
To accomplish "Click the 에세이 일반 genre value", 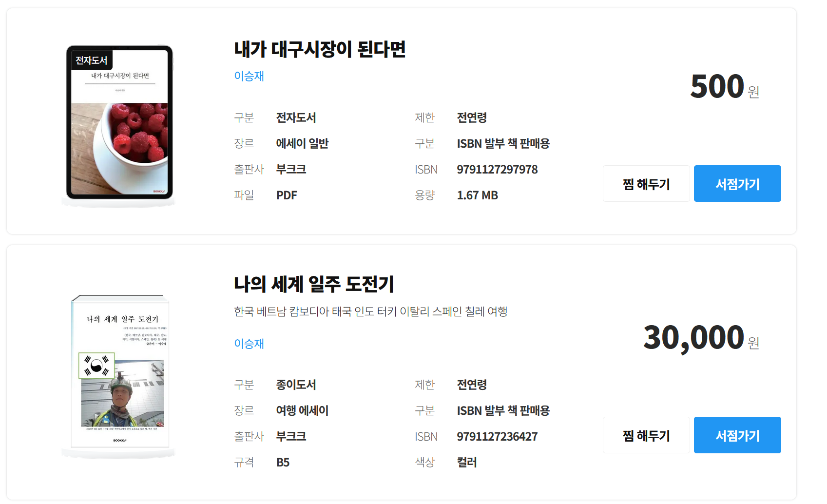I will coord(302,144).
